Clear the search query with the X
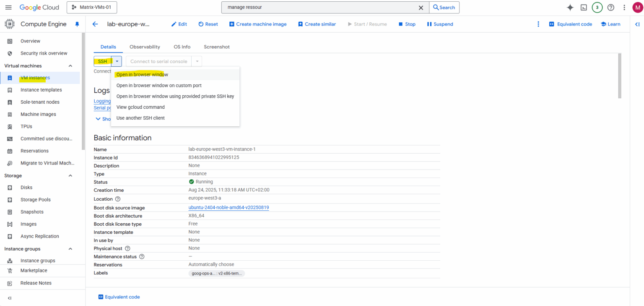Screen dimensions: 644x306 click(x=421, y=7)
